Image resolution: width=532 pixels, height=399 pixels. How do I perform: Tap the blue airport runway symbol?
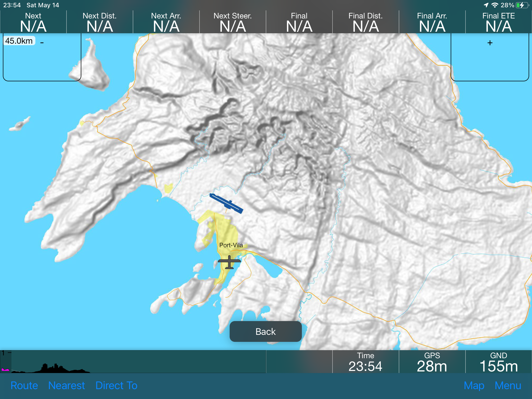[226, 203]
